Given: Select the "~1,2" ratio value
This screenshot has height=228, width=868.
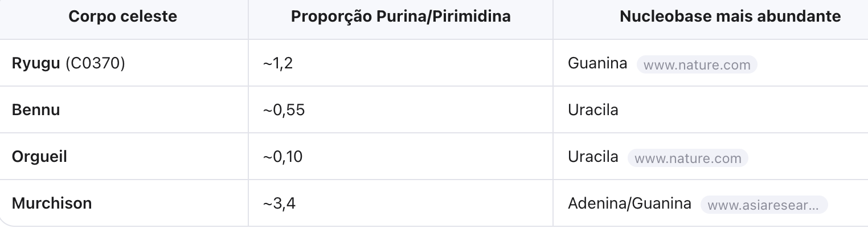Looking at the screenshot, I should 278,63.
